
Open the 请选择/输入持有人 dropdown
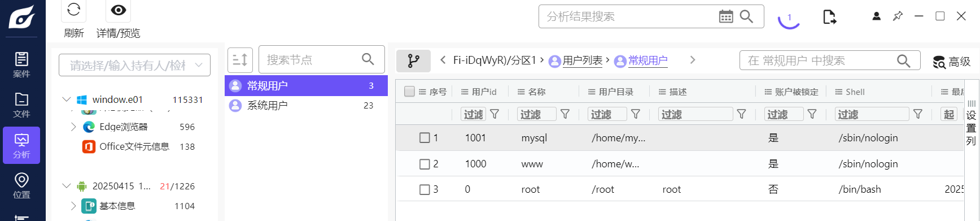coord(134,65)
